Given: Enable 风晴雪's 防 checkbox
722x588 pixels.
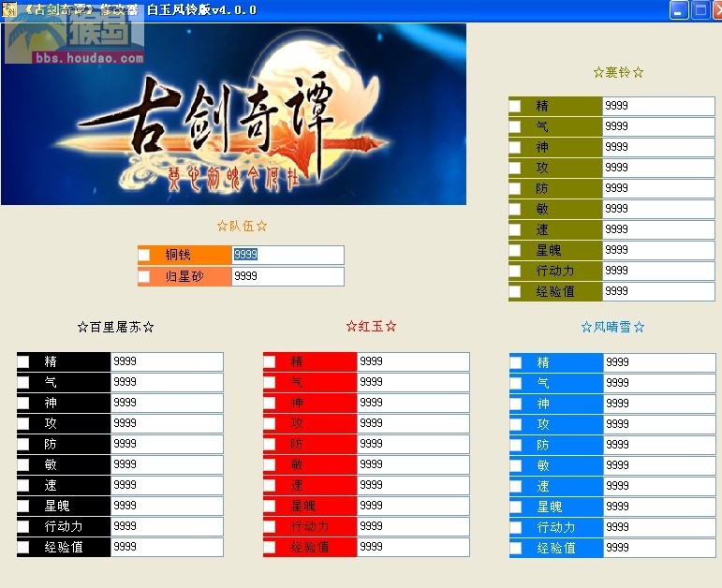Looking at the screenshot, I should tap(516, 446).
